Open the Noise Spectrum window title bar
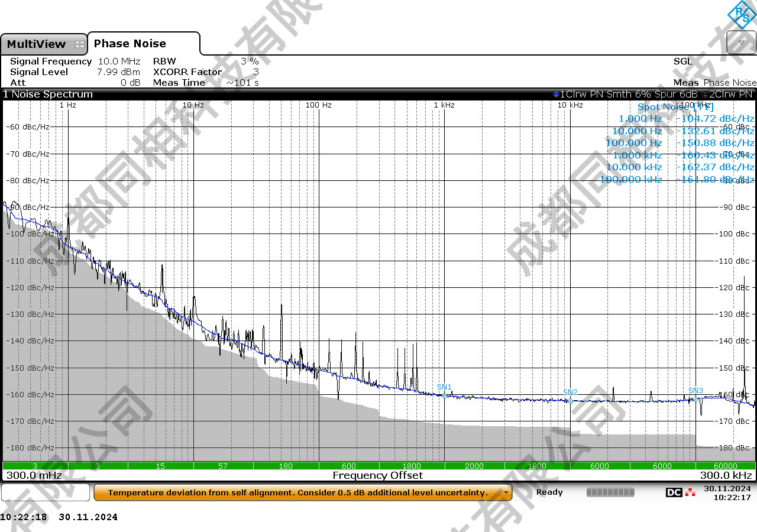This screenshot has height=532, width=757. click(48, 95)
